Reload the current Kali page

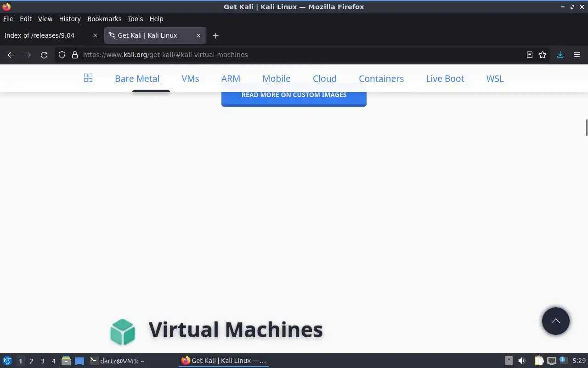point(44,55)
